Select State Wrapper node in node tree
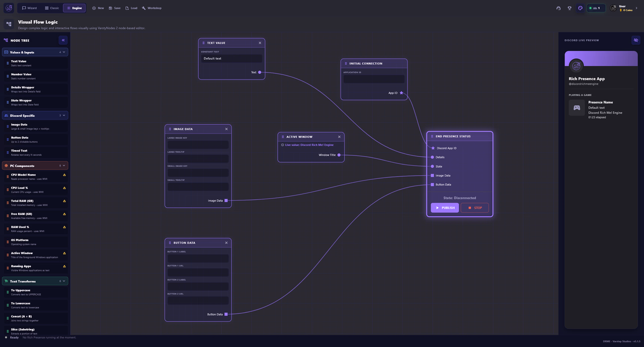 (35, 102)
